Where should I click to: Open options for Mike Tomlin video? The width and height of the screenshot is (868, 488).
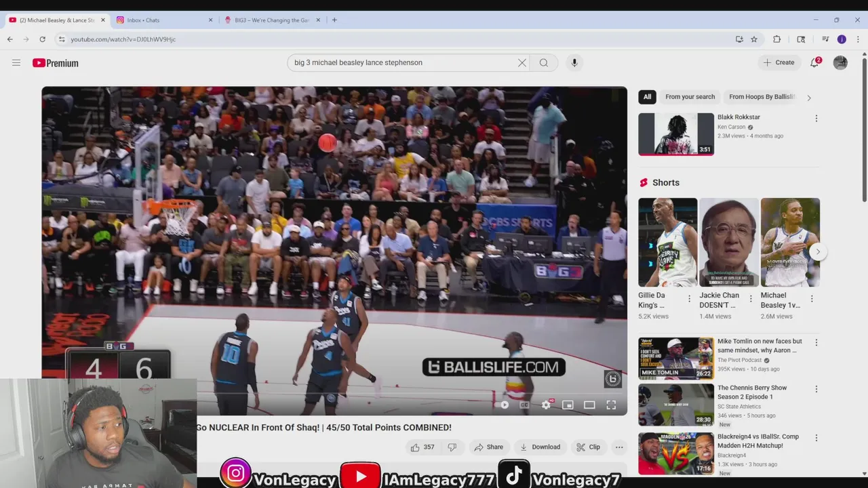(816, 343)
